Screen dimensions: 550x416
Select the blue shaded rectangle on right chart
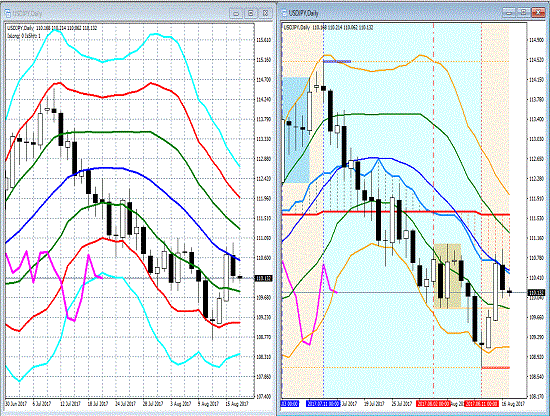[296, 130]
